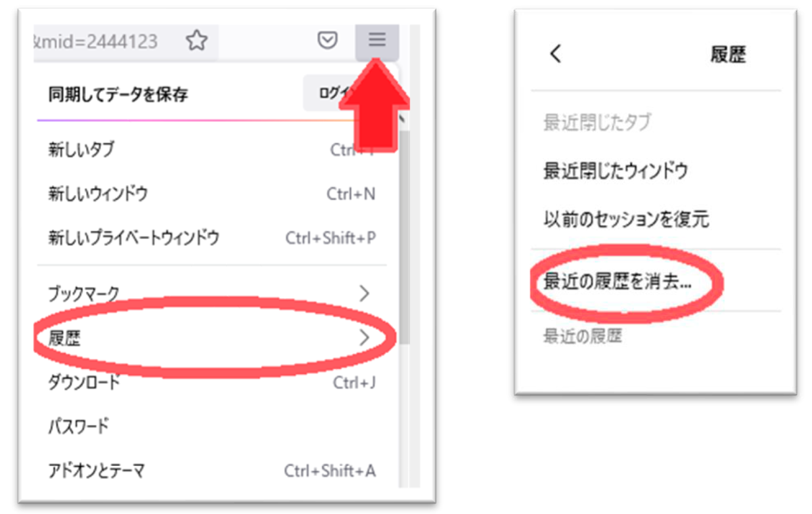
Task: Open the ダウンロード menu entry
Action: (x=211, y=382)
